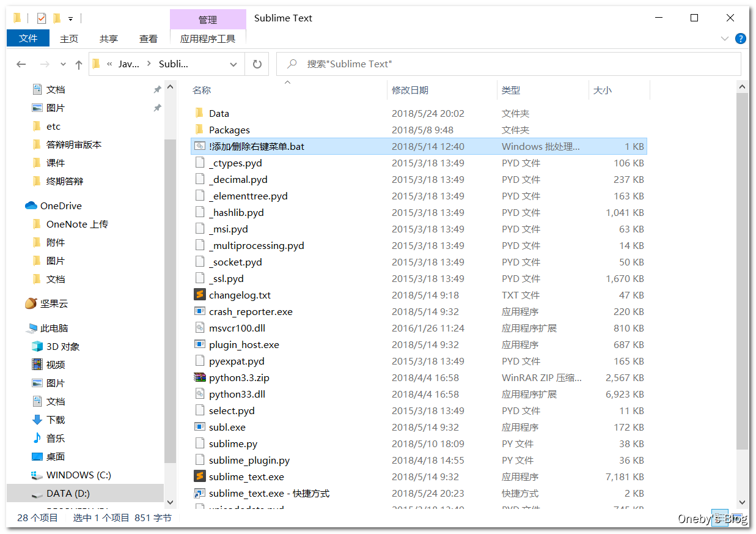Select the OneNote 上传 folder
Screen dimensions: 756x534
[x=77, y=224]
